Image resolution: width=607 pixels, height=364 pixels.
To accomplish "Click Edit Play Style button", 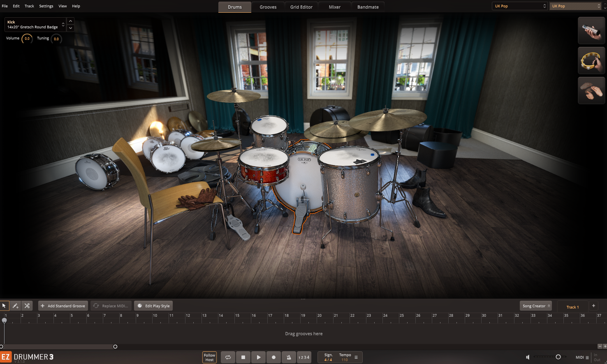I will click(153, 306).
